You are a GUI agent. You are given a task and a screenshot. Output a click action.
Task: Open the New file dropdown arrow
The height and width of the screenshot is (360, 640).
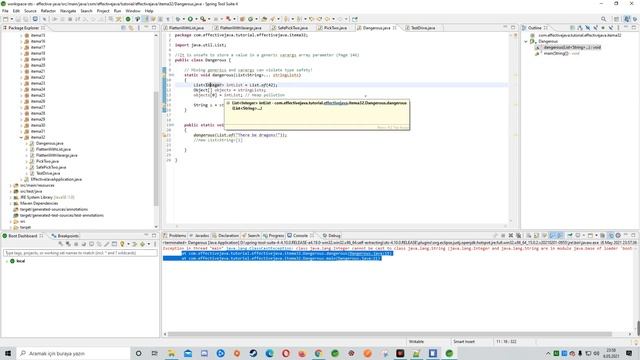(11, 19)
